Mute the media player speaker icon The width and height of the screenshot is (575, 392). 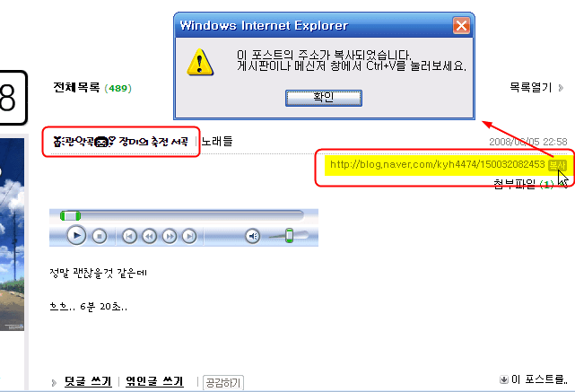253,237
